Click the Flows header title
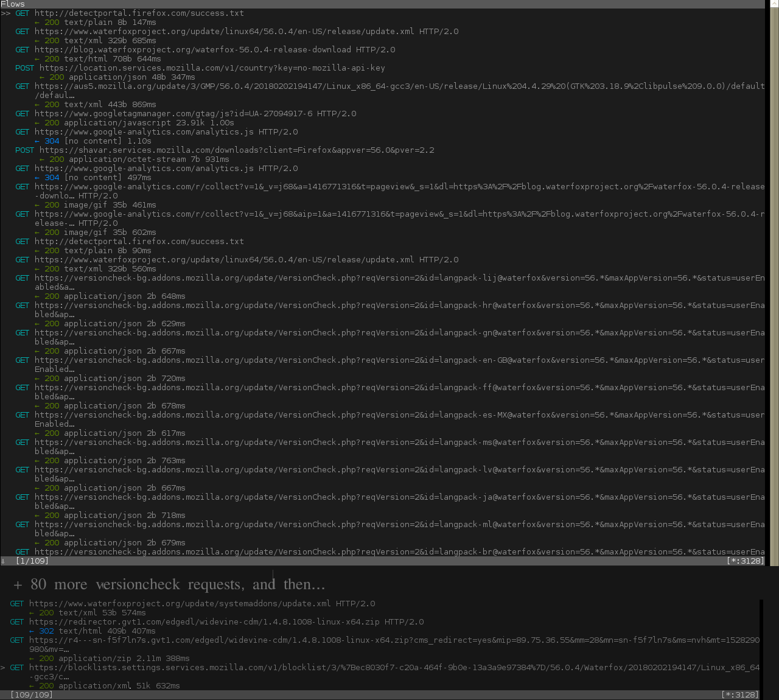The width and height of the screenshot is (779, 700). click(13, 4)
